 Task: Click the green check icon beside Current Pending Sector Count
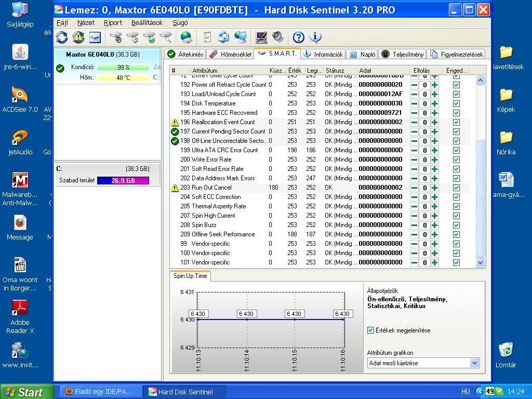point(175,131)
